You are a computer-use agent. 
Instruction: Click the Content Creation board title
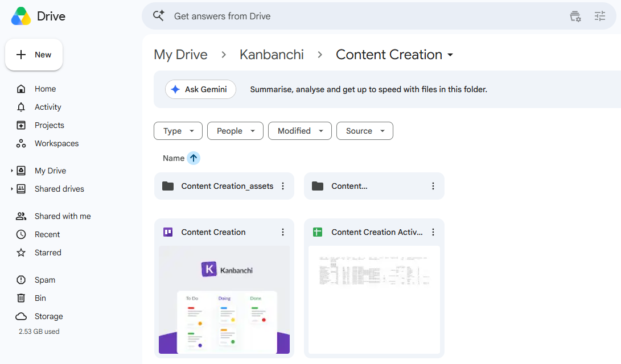point(213,232)
